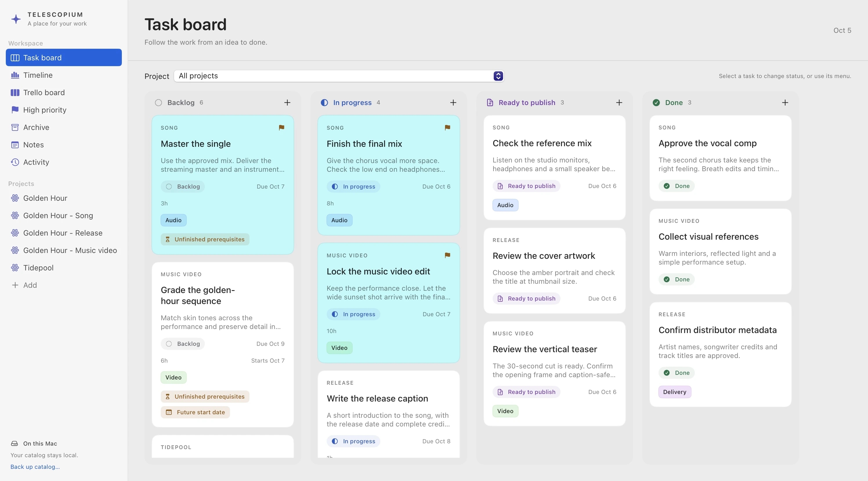
Task: Add a task to the Done column
Action: click(x=785, y=102)
